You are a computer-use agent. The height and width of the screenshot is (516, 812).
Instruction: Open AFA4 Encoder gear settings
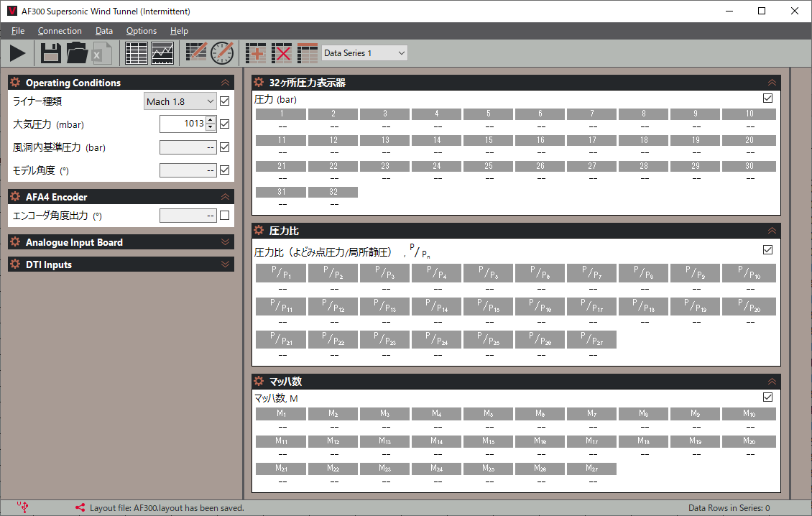point(15,196)
